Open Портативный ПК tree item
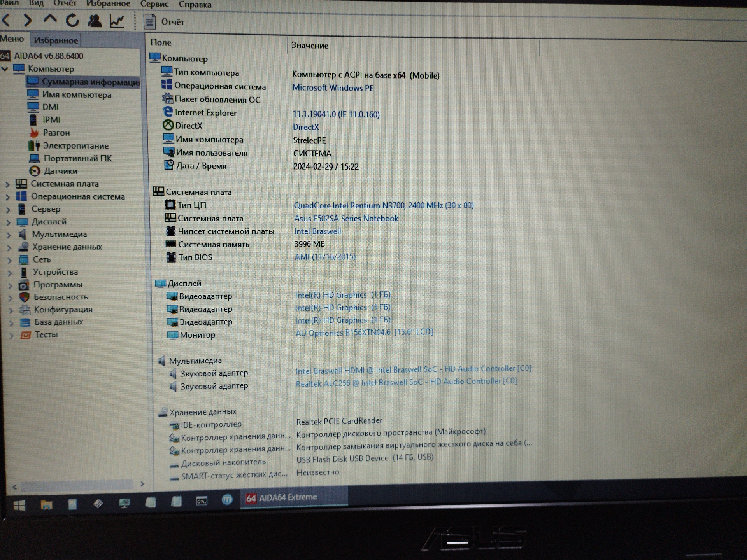 [77, 158]
